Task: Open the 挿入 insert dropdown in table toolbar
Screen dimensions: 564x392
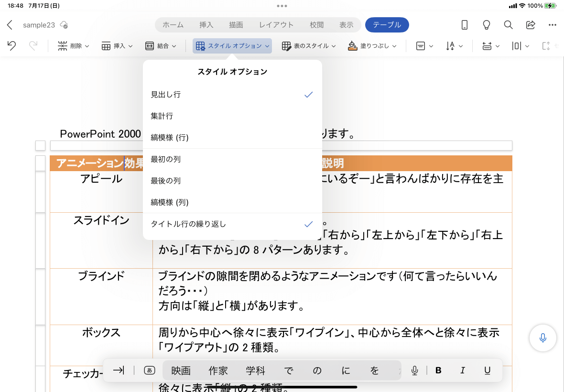Action: click(x=117, y=46)
